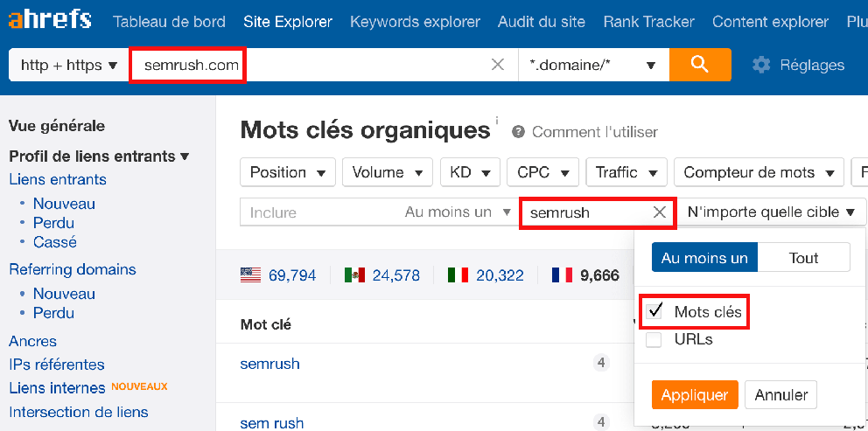Select the United States flag count 69,794
The height and width of the screenshot is (431, 868).
[278, 275]
